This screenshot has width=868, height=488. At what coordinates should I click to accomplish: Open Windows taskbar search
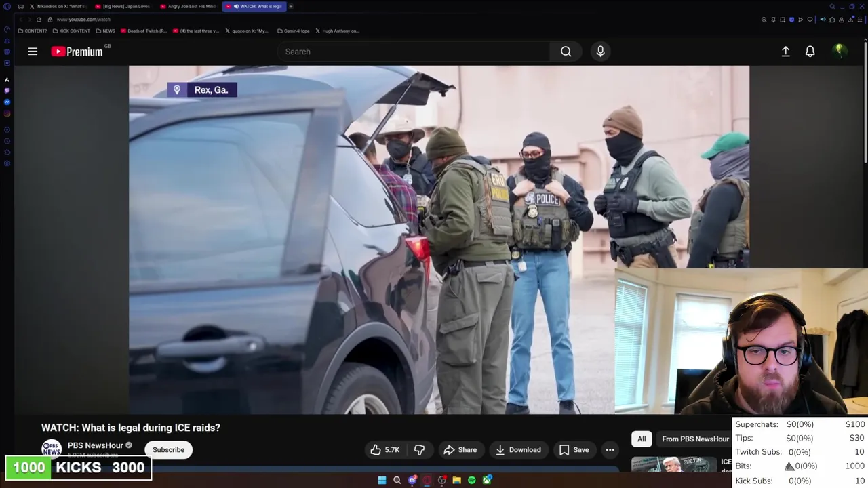(397, 480)
